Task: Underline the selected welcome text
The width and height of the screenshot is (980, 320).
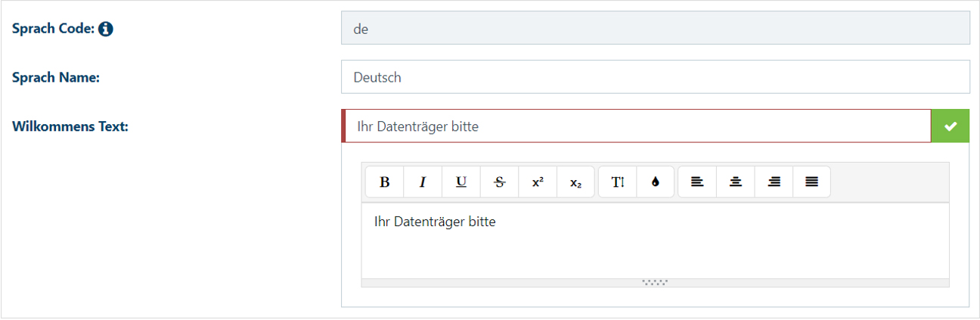Action: pyautogui.click(x=461, y=182)
